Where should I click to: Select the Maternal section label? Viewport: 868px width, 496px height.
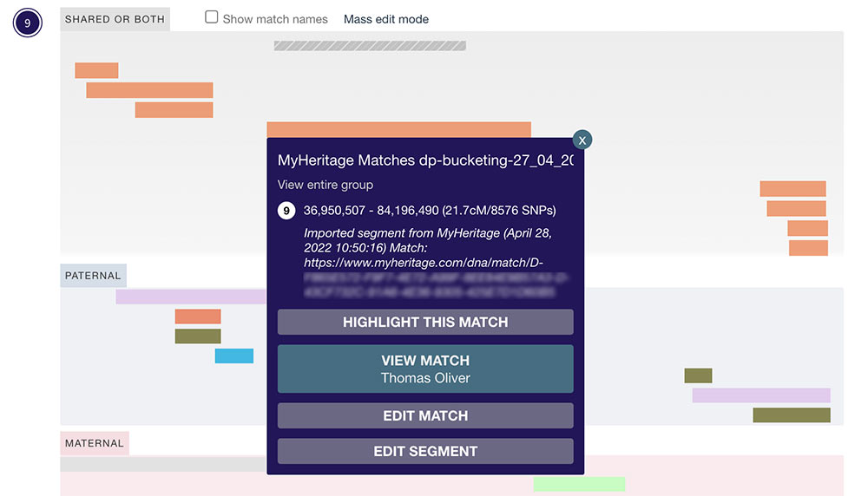point(94,443)
